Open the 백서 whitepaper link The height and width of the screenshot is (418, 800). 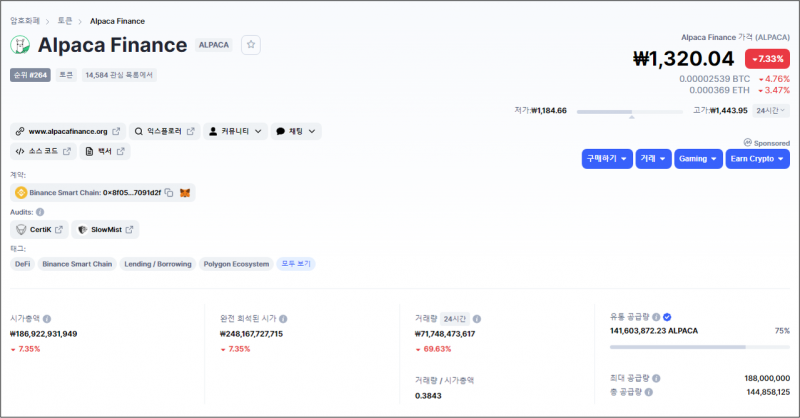[x=105, y=151]
